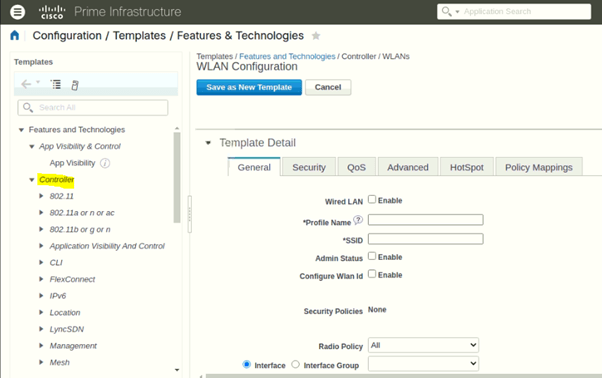Select FlexConnect in the tree
Image resolution: width=602 pixels, height=378 pixels.
[72, 279]
